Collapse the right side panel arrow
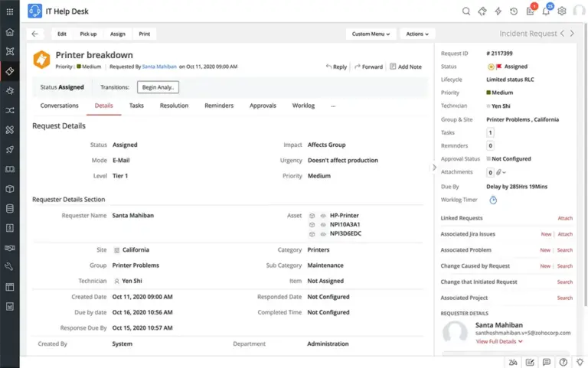Screen dimensions: 588x368 [434, 167]
